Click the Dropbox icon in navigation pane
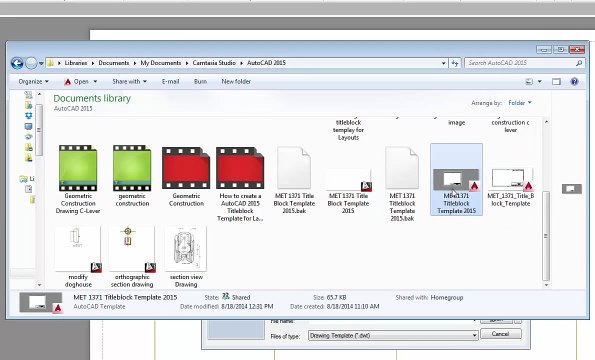The height and width of the screenshot is (360, 595). click(x=28, y=115)
